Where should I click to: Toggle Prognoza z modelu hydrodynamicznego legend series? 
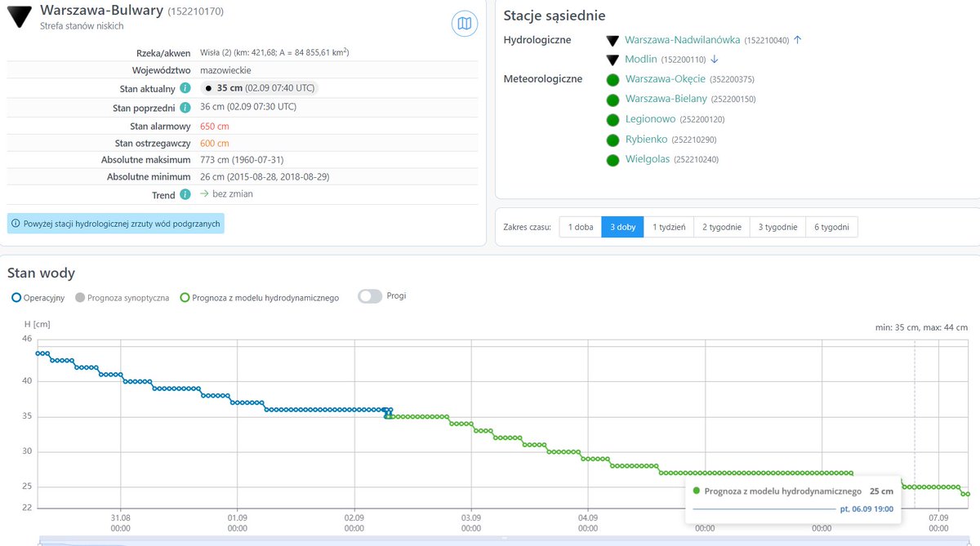[259, 298]
